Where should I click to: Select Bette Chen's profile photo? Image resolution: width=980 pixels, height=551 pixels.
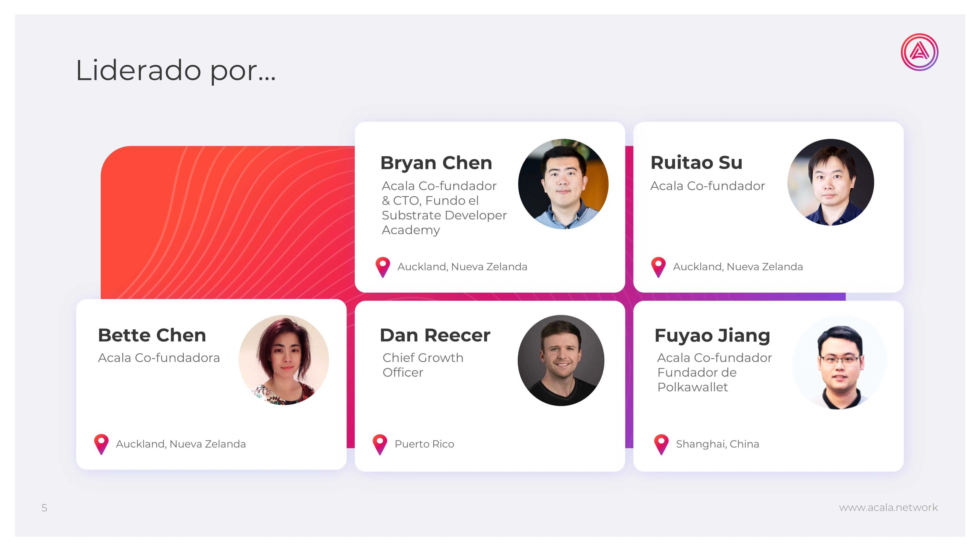(x=284, y=360)
